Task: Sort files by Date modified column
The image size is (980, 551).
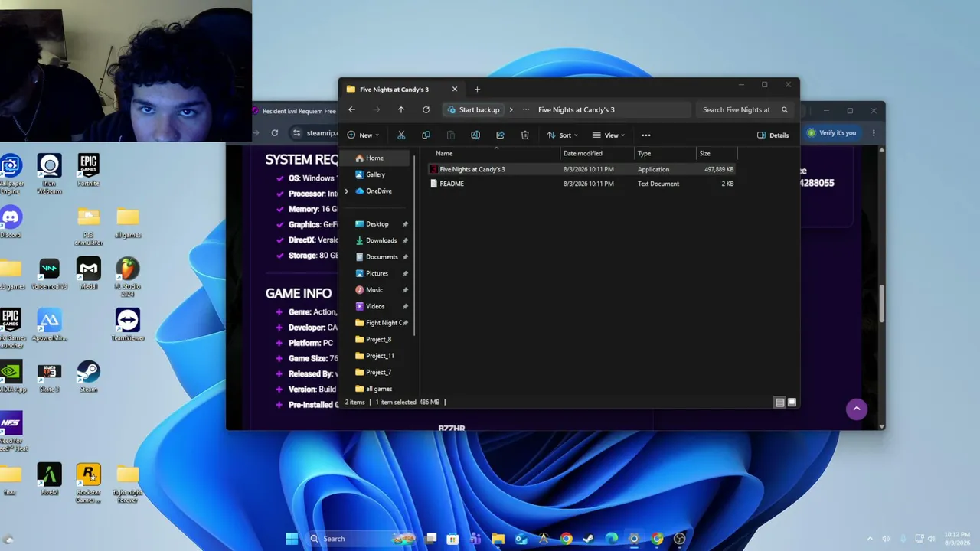Action: pos(597,153)
